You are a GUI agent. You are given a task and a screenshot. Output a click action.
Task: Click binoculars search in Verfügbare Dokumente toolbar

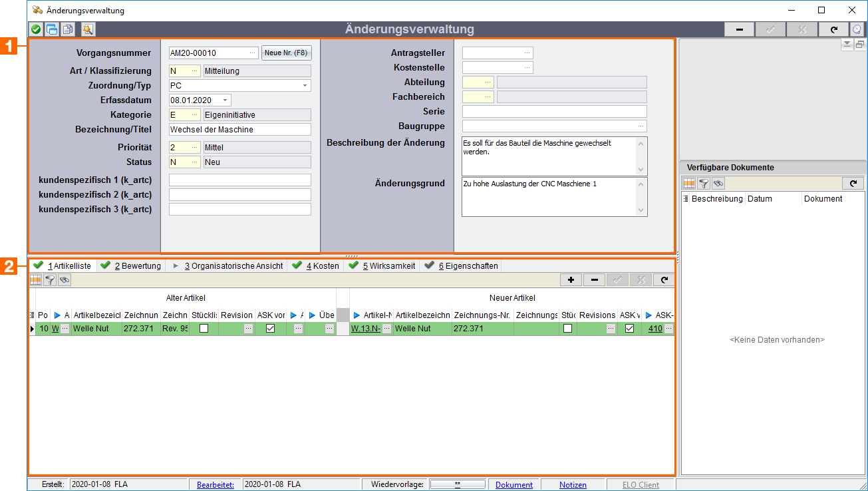pyautogui.click(x=718, y=183)
